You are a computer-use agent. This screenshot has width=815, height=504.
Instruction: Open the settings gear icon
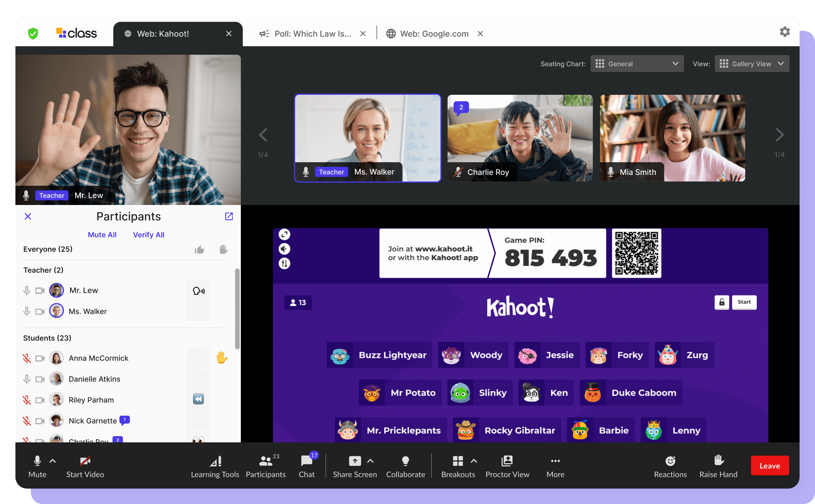tap(785, 32)
